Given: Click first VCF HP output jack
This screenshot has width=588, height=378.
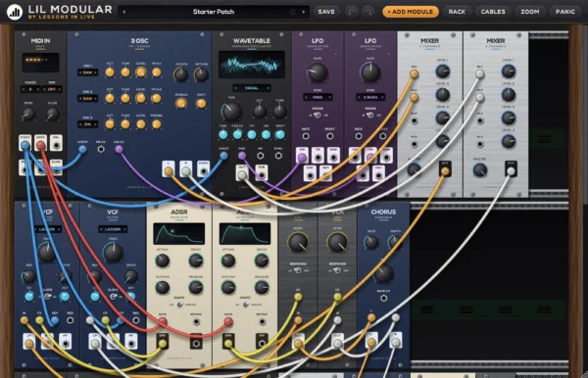Looking at the screenshot, I should 66,343.
